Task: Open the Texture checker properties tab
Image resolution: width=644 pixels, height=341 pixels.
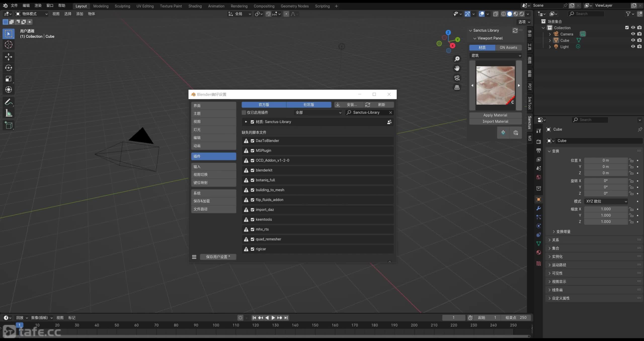Action: pos(539,263)
